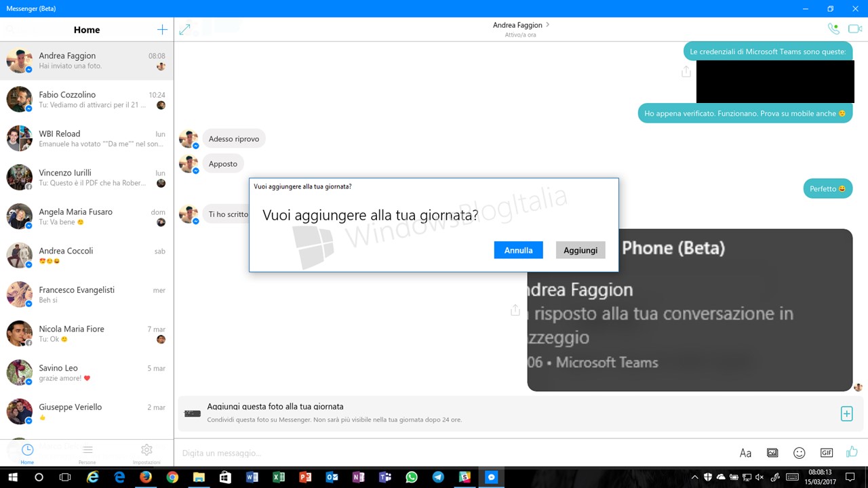Click the small thumbnail in Aggiungi questa foto bar
868x488 pixels.
193,413
